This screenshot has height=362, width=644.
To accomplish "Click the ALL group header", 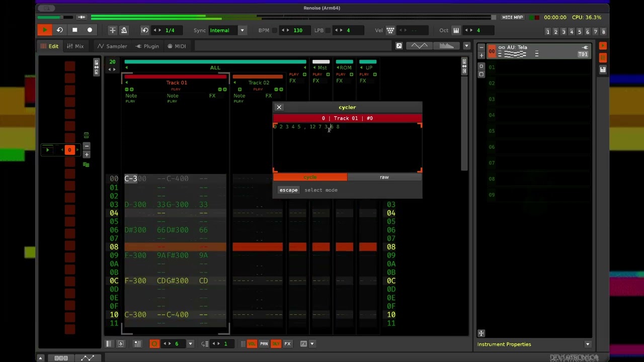I will click(215, 67).
